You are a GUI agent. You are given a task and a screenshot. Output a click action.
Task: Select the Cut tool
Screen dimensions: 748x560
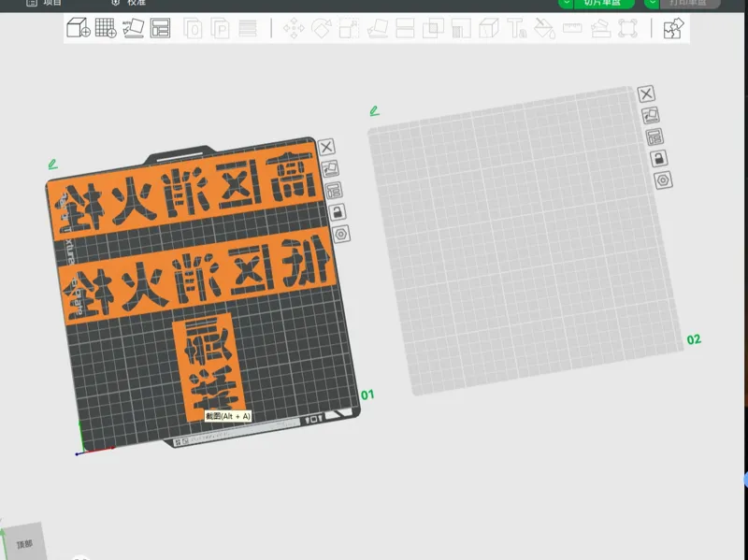point(405,29)
